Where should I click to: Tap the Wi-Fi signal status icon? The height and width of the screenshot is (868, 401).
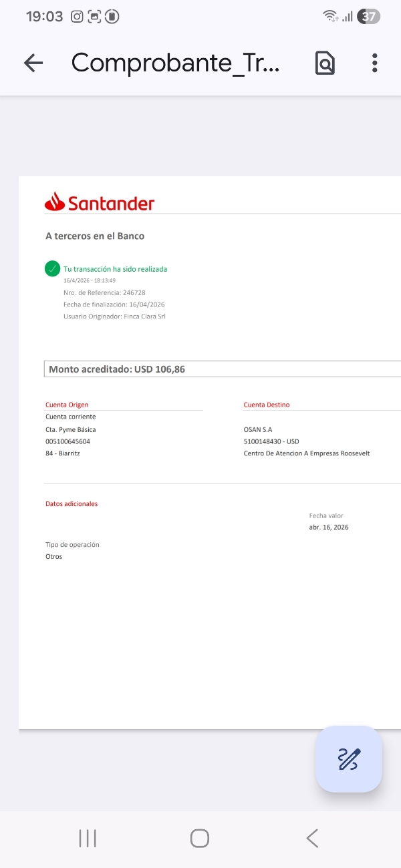330,17
